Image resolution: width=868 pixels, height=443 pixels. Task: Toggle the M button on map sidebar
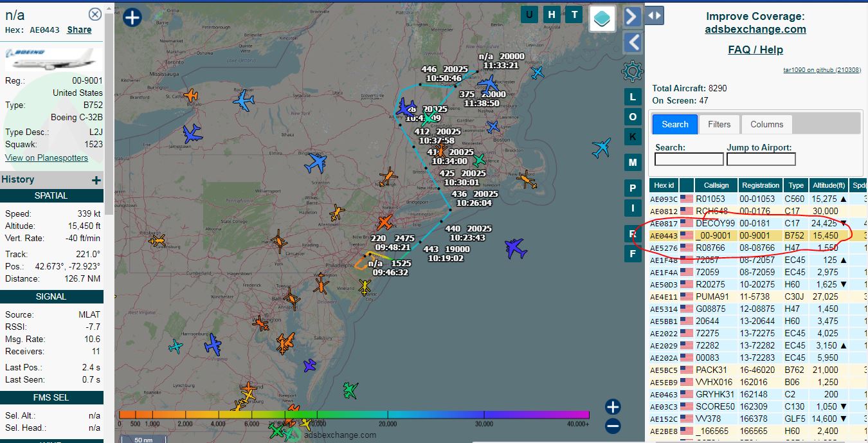633,163
